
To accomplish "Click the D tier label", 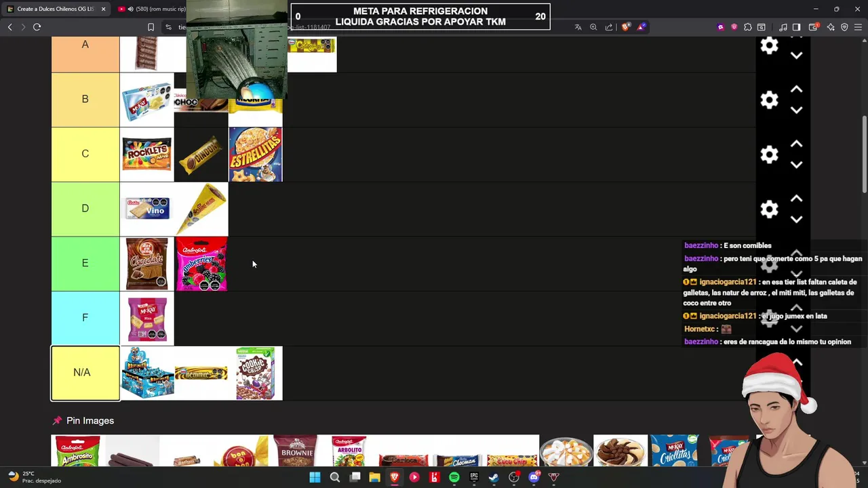I will (x=85, y=209).
